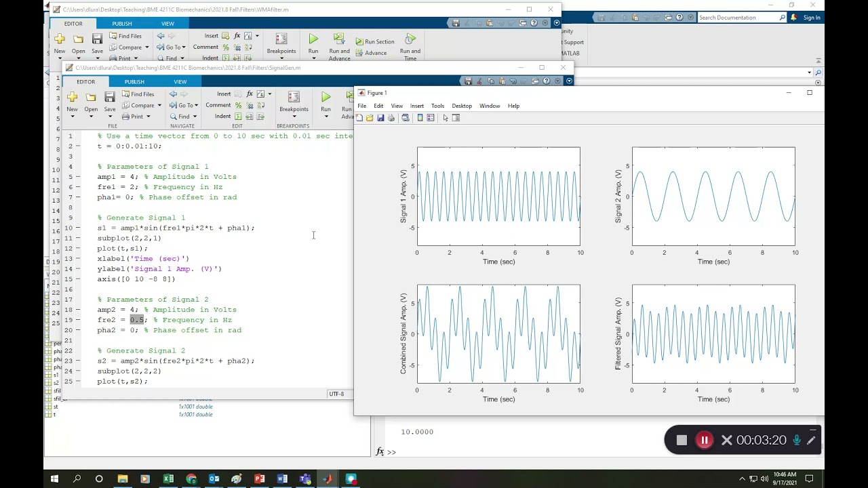Click the Print Figure icon in Figure 1 toolbar
This screenshot has height=488, width=868.
coord(391,118)
